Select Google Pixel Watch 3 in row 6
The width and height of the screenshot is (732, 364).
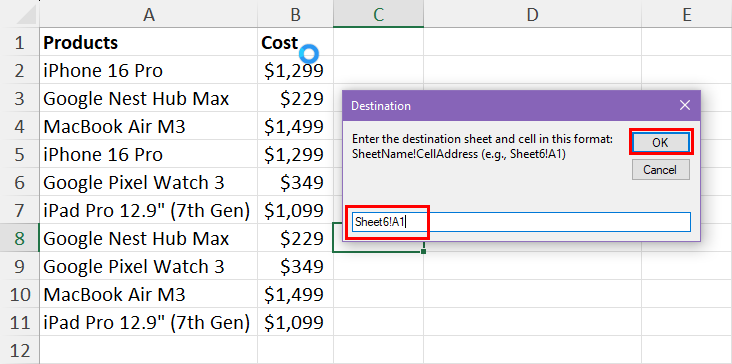(148, 182)
